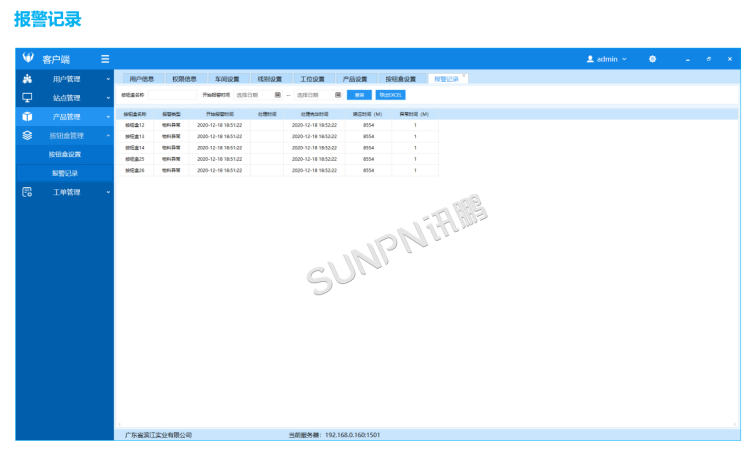Image resolution: width=750 pixels, height=457 pixels.
Task: Switch to the 权限信息 tab
Action: tap(185, 78)
